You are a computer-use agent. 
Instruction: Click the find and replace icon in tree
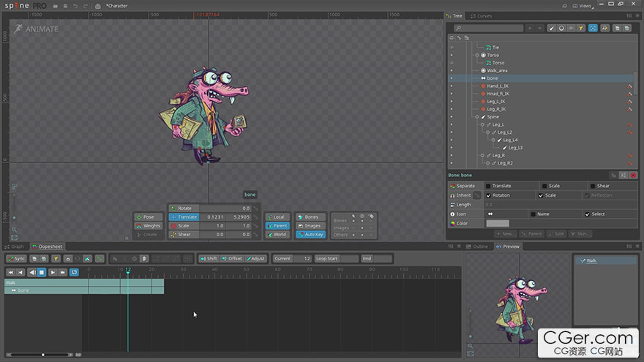pos(604,29)
